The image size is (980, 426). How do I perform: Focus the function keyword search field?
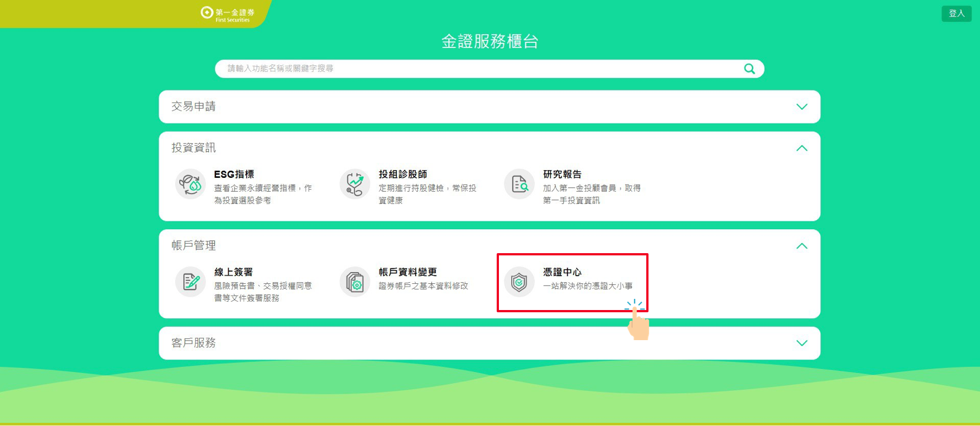click(x=480, y=69)
